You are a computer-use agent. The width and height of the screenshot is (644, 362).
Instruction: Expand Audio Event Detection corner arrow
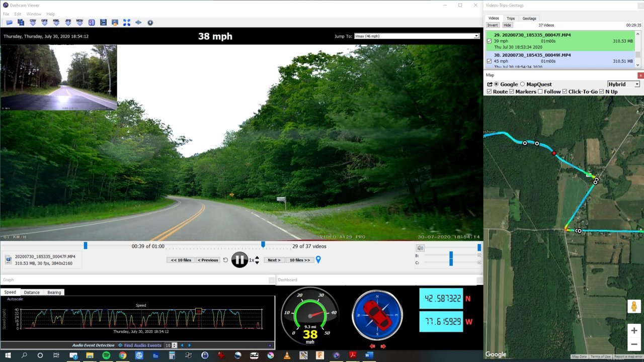[270, 345]
